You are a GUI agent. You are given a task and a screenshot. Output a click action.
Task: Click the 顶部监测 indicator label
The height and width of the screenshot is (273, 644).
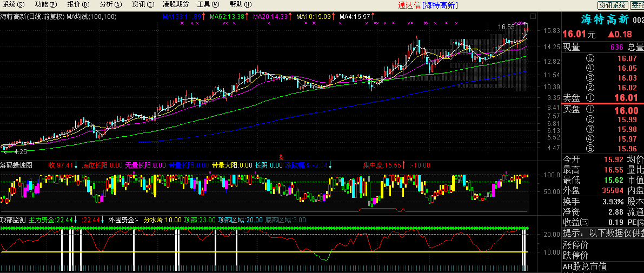(13, 220)
